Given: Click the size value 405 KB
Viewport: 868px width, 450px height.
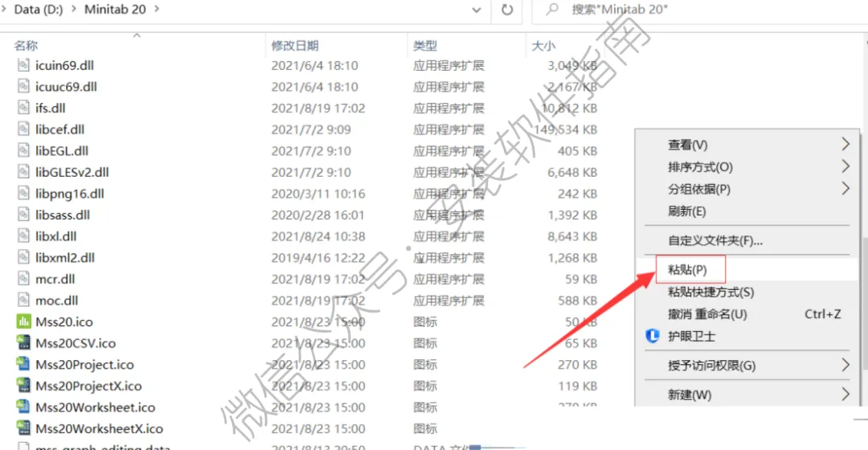Looking at the screenshot, I should tap(577, 150).
